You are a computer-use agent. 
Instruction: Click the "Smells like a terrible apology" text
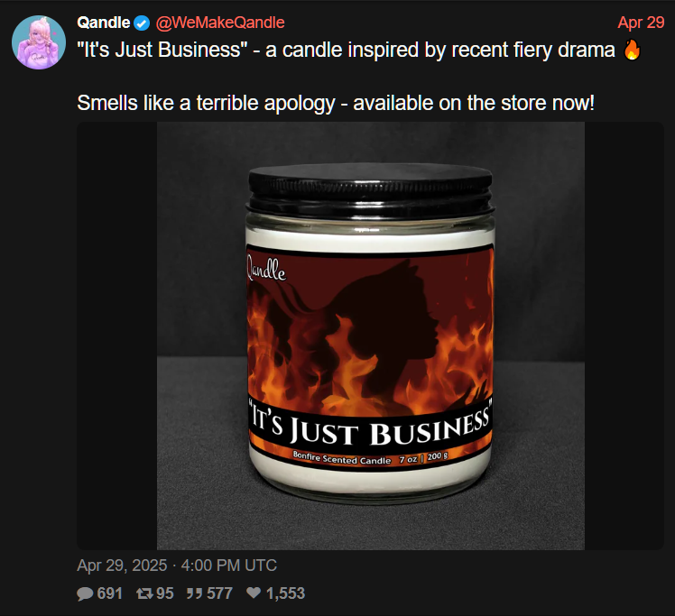point(206,103)
